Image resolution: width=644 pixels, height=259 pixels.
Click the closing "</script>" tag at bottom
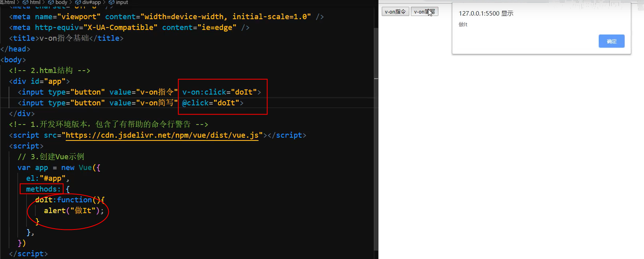28,254
